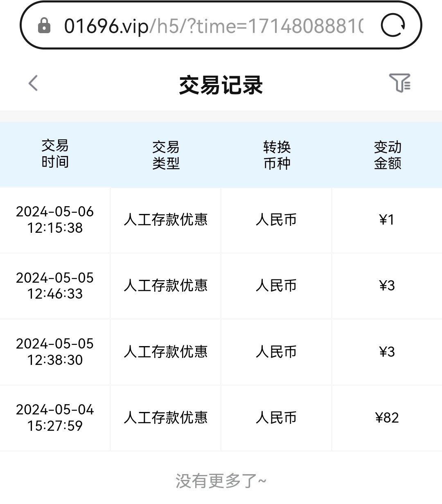Select the 2024-05-05 12:46:33 transaction time
Viewport: 442px width, 504px height.
[x=55, y=286]
